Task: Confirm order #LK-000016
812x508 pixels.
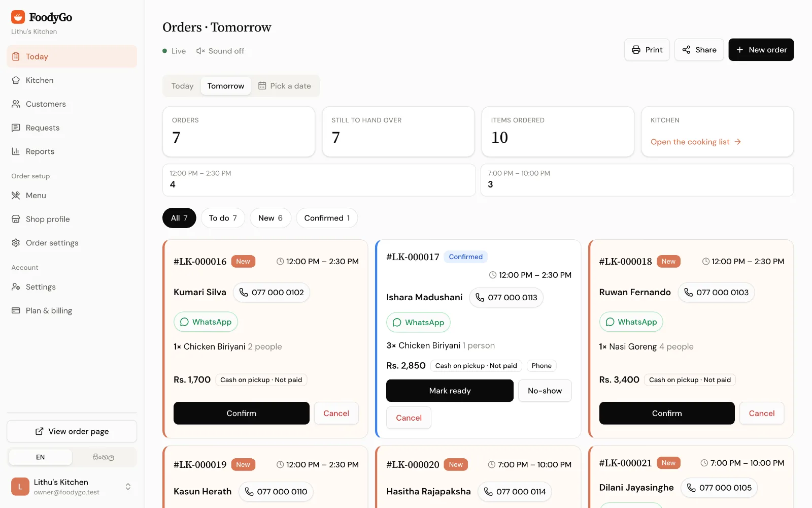Action: (242, 414)
